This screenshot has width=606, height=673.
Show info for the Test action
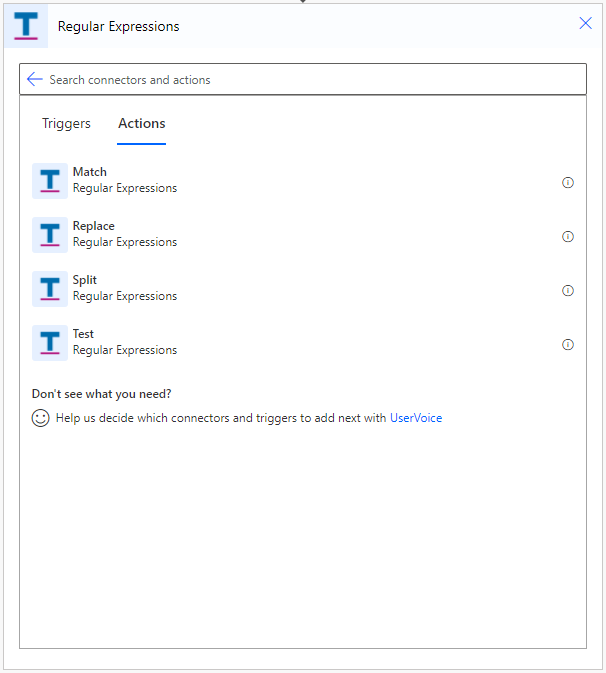coord(568,345)
